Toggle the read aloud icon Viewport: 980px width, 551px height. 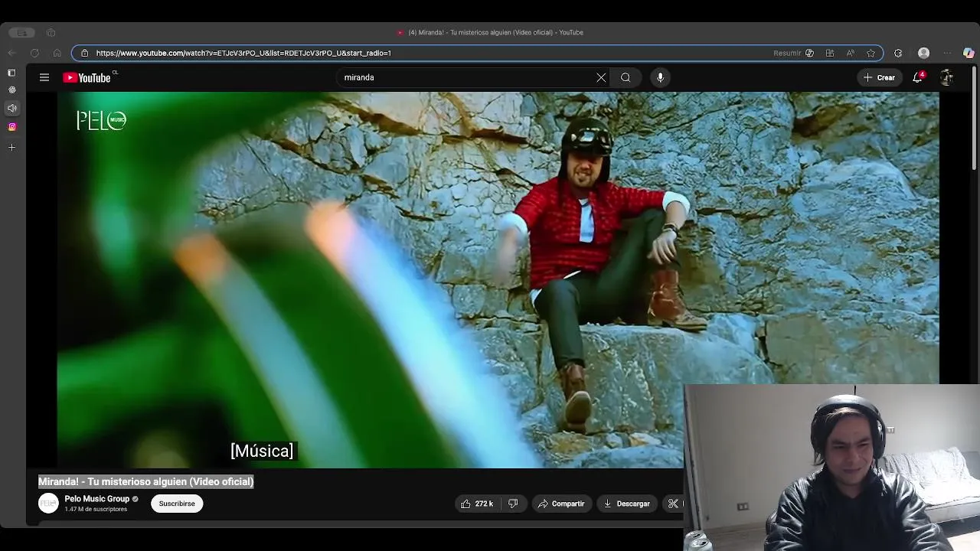point(851,53)
